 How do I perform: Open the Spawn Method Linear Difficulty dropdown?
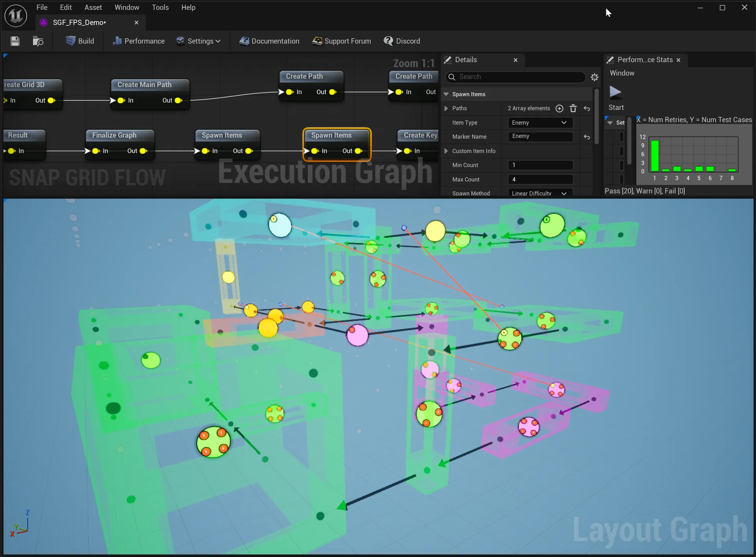(x=540, y=193)
